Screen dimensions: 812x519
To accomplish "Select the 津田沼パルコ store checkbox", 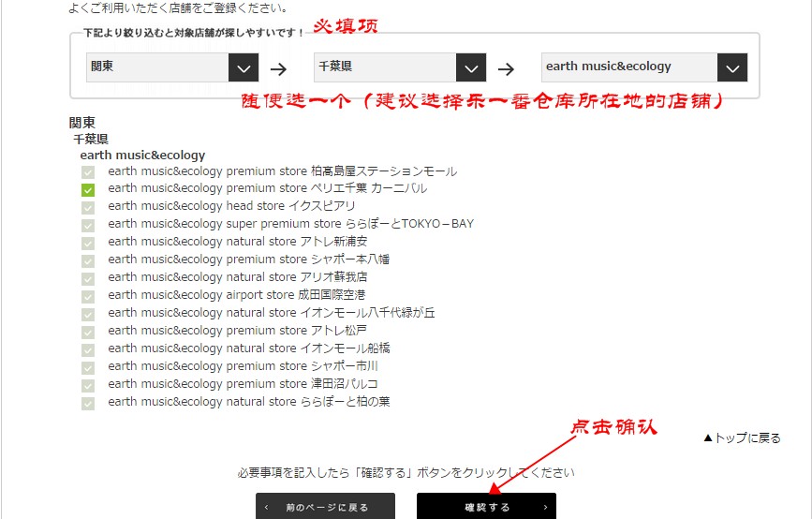I will pos(88,385).
